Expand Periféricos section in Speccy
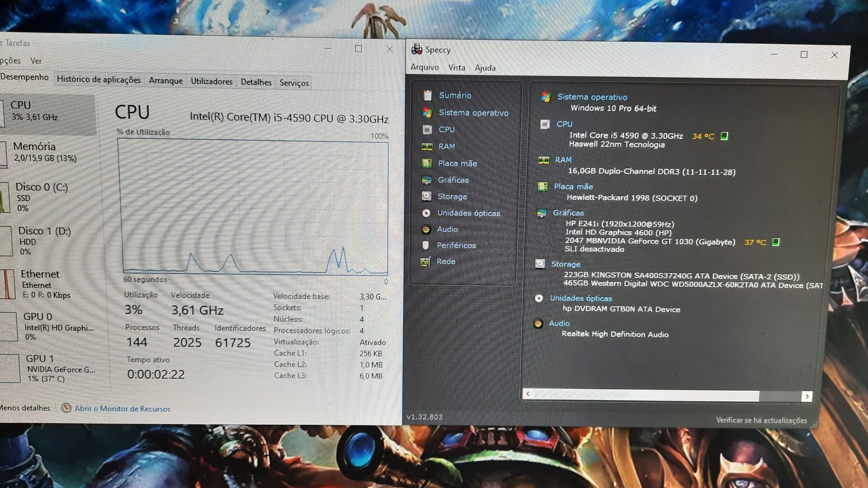 (x=457, y=245)
